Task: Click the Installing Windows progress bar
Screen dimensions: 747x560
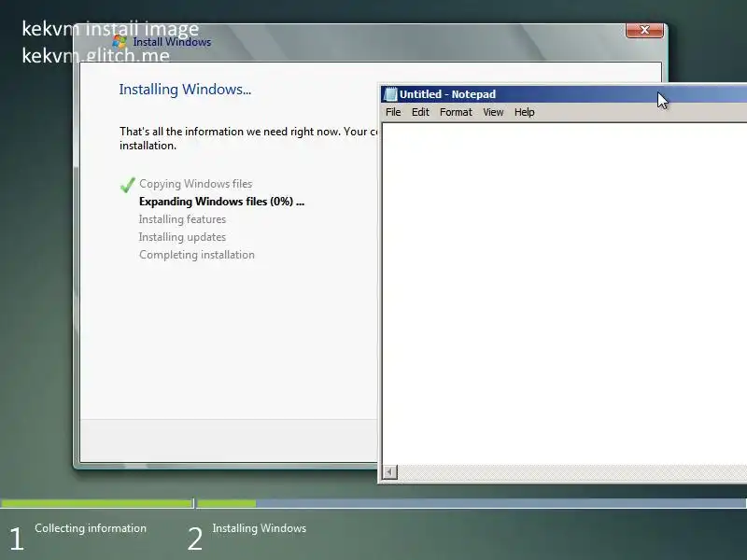Action: [472, 503]
